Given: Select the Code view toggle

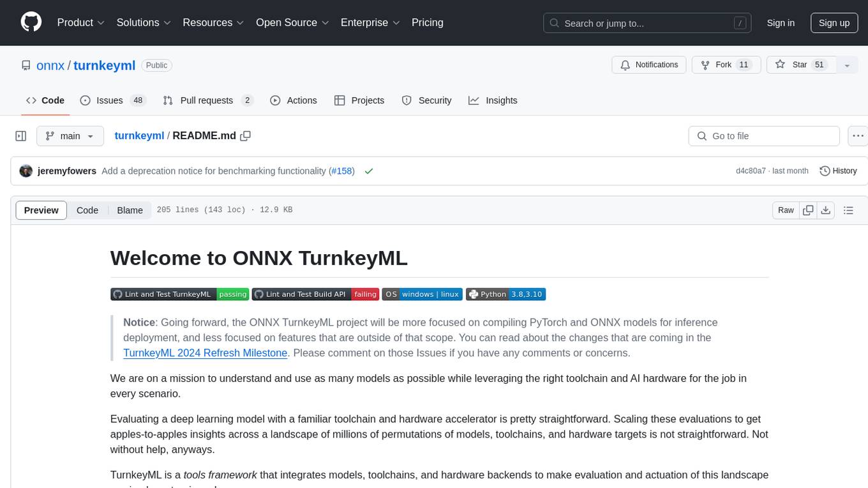Looking at the screenshot, I should click(87, 210).
